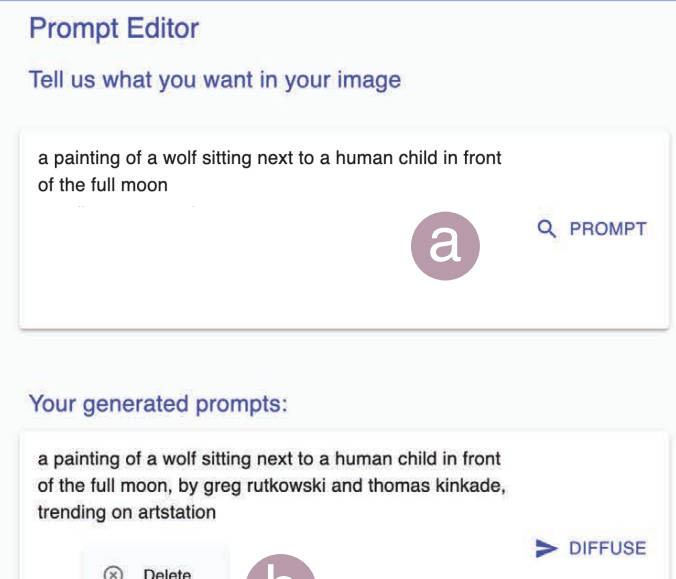The image size is (676, 579).
Task: Click the PROMPT button label
Action: tap(608, 229)
